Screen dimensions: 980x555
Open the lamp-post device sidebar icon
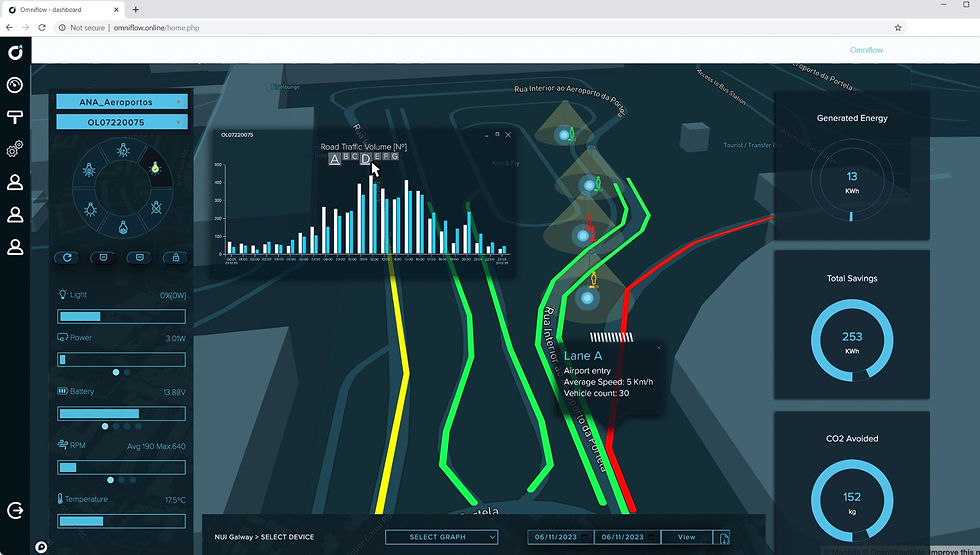[x=15, y=117]
